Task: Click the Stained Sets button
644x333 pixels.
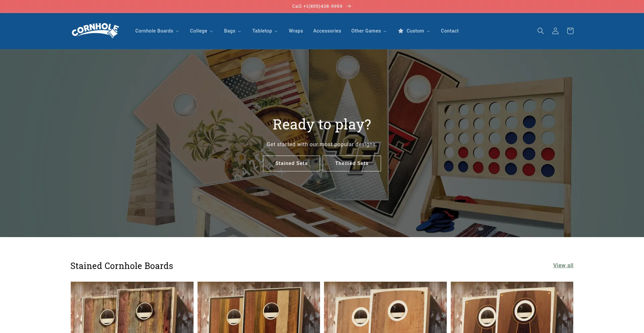Action: [291, 163]
